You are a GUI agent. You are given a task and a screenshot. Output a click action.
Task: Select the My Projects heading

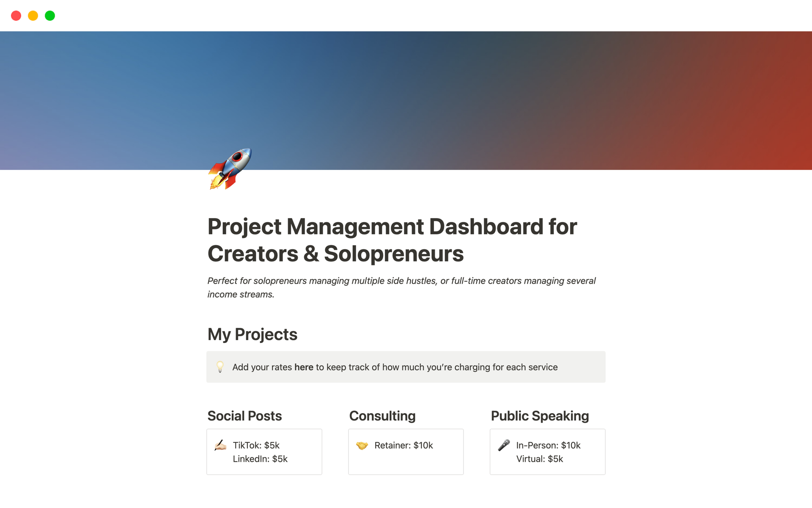[252, 334]
